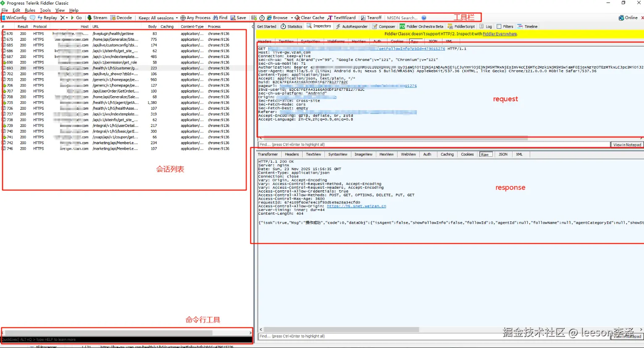Click the Remove sessions X icon
Screen dimensions: 644x348
pos(63,18)
